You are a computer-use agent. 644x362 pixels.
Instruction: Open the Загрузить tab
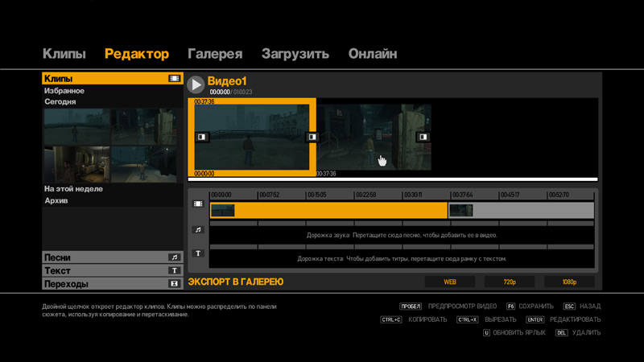295,54
